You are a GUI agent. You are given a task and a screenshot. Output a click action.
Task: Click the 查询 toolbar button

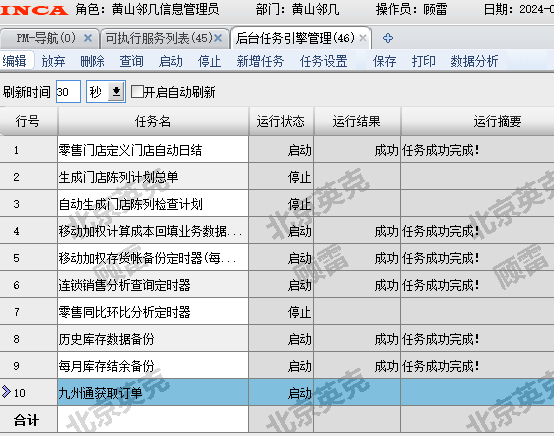click(x=131, y=61)
